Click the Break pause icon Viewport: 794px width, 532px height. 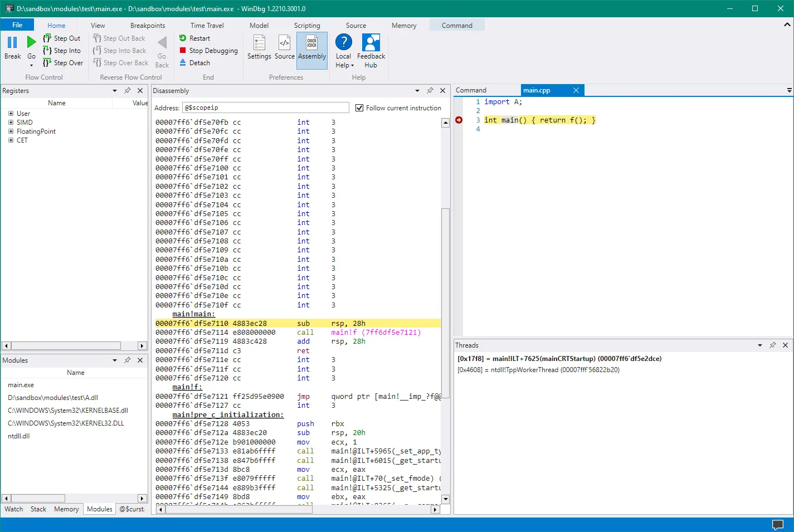(x=12, y=42)
